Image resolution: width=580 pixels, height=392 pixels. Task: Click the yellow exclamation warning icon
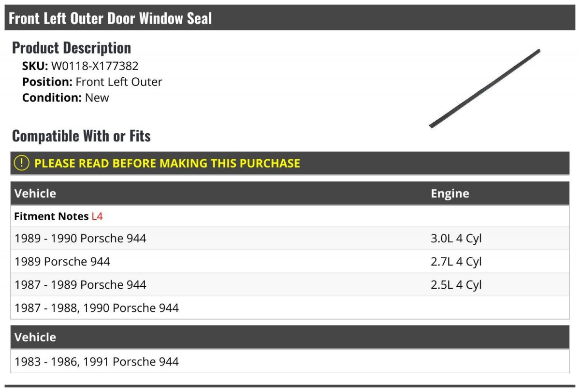[x=22, y=163]
